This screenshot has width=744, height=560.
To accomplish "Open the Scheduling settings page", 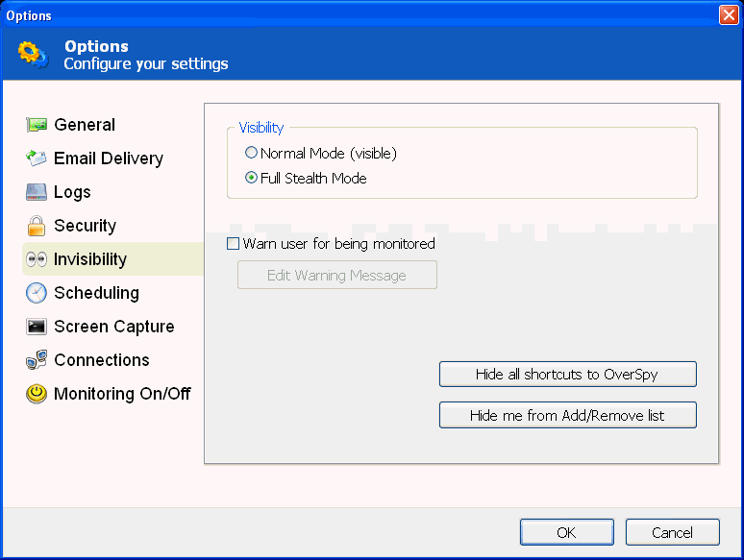I will pyautogui.click(x=96, y=293).
